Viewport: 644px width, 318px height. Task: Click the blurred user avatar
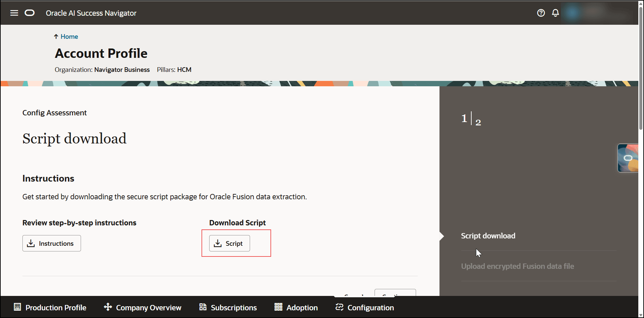[572, 13]
